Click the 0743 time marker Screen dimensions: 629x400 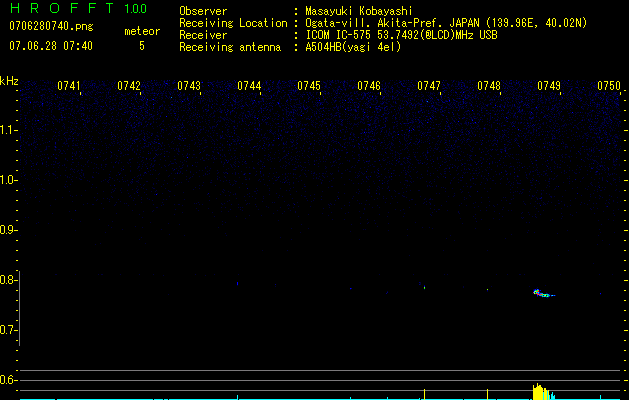(x=189, y=86)
